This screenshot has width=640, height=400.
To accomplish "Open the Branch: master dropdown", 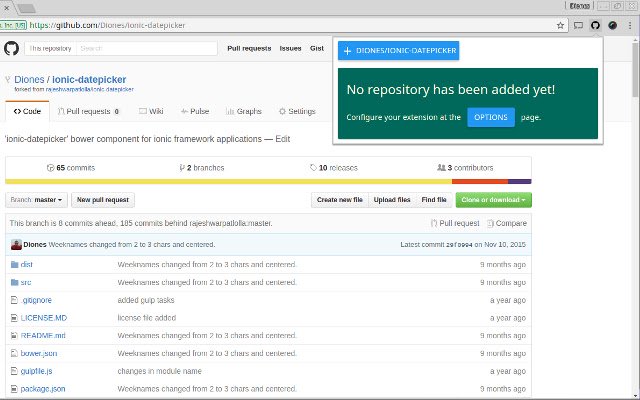I will click(x=37, y=200).
